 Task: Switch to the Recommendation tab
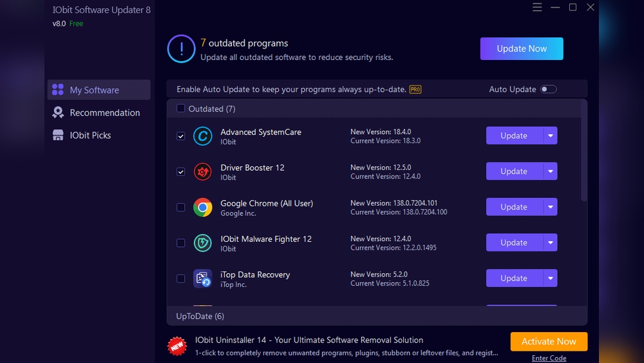click(99, 113)
